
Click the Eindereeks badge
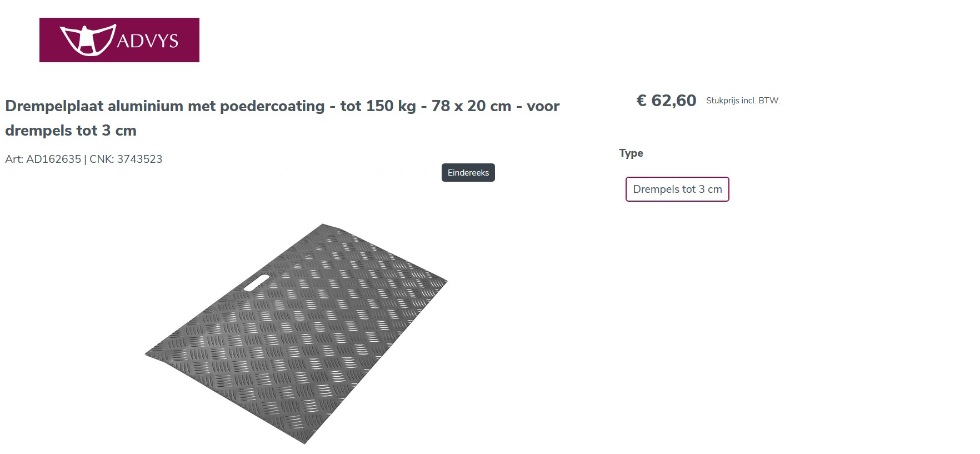[x=468, y=173]
